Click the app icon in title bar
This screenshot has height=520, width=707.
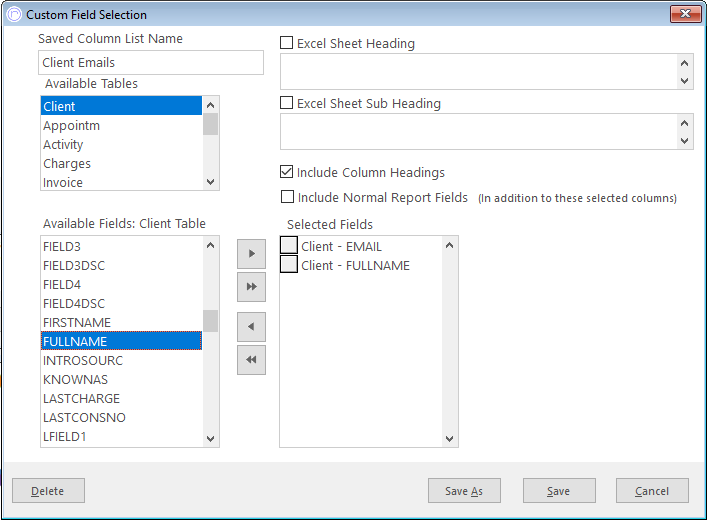click(x=14, y=14)
